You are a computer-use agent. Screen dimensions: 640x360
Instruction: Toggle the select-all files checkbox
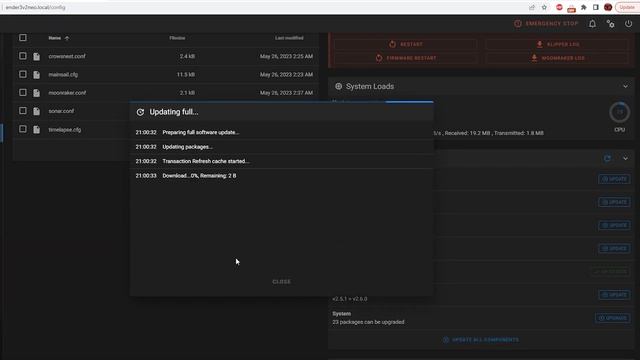23,38
